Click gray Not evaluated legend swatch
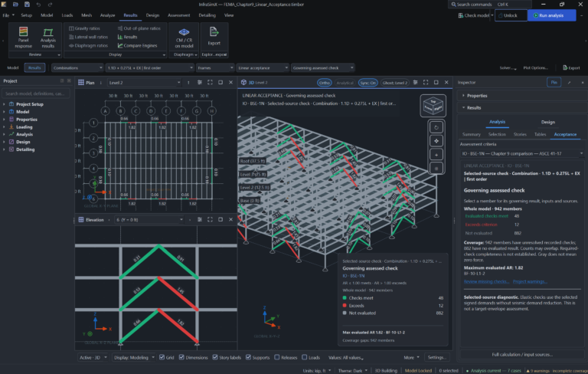Screen dimensions: 588x374 (x=345, y=313)
